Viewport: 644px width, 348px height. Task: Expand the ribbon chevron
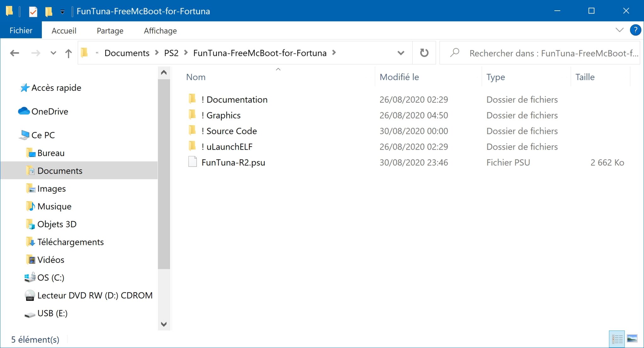[x=619, y=30]
